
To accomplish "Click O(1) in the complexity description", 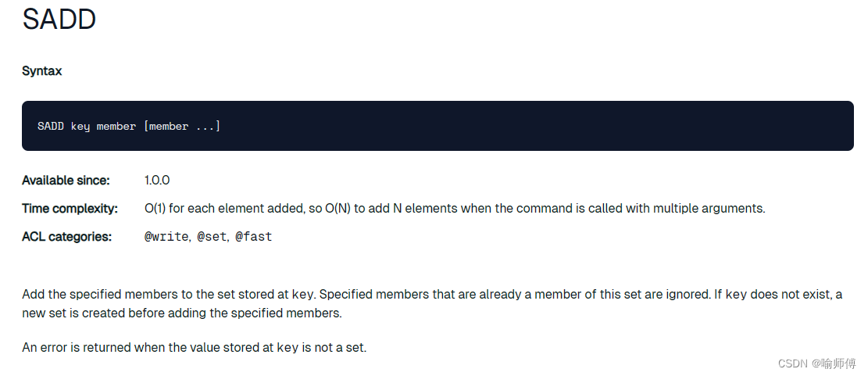I will coord(155,209).
